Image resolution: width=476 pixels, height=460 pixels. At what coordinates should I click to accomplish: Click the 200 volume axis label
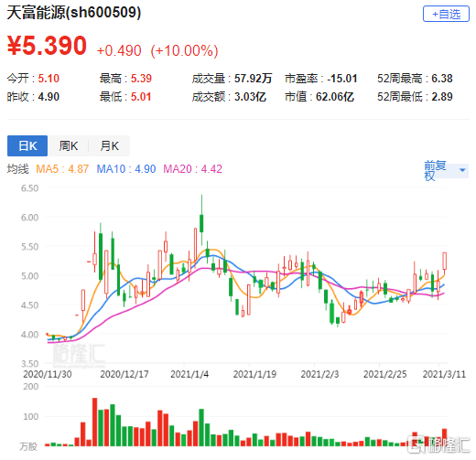(x=30, y=387)
